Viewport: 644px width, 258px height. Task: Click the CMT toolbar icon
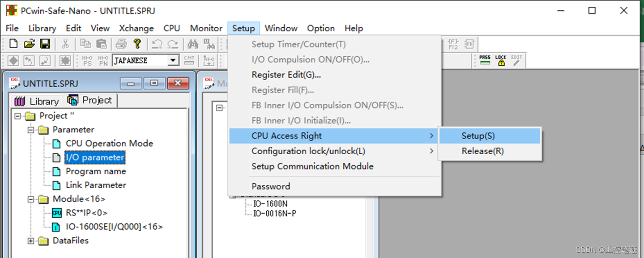click(x=189, y=60)
